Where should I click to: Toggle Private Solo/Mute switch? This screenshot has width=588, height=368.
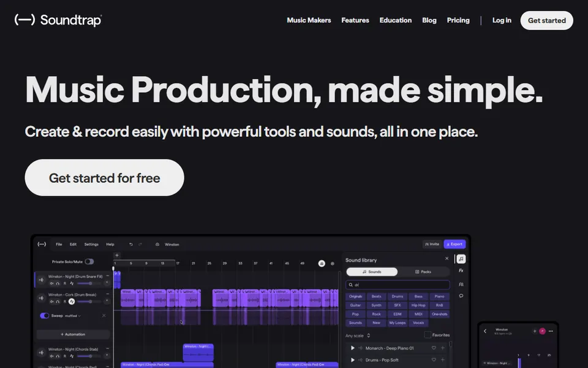point(89,261)
